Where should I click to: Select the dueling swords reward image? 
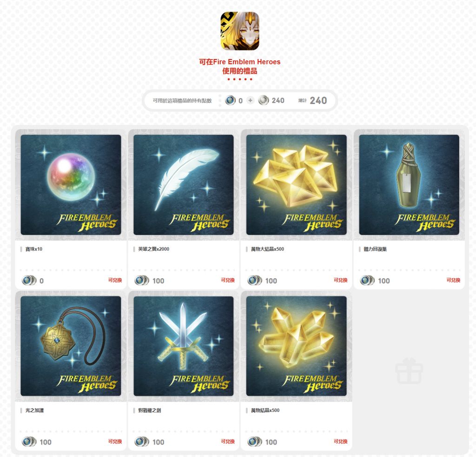coord(183,346)
